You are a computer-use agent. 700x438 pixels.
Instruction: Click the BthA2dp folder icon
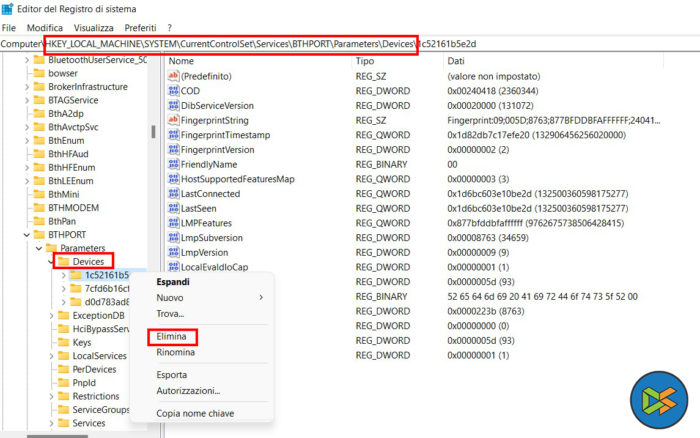(x=39, y=113)
